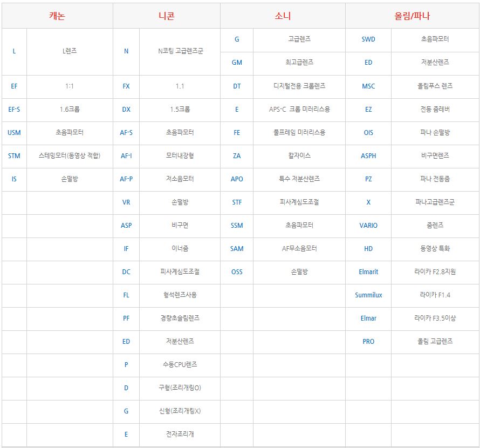This screenshot has width=480, height=448.
Task: Select the 'L렌즈' cell
Action: [x=70, y=51]
